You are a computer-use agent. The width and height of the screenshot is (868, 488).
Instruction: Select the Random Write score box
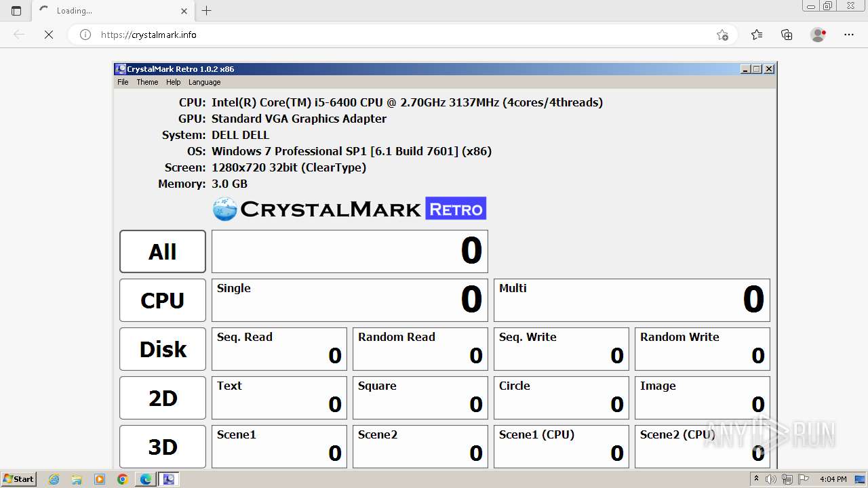click(x=703, y=349)
